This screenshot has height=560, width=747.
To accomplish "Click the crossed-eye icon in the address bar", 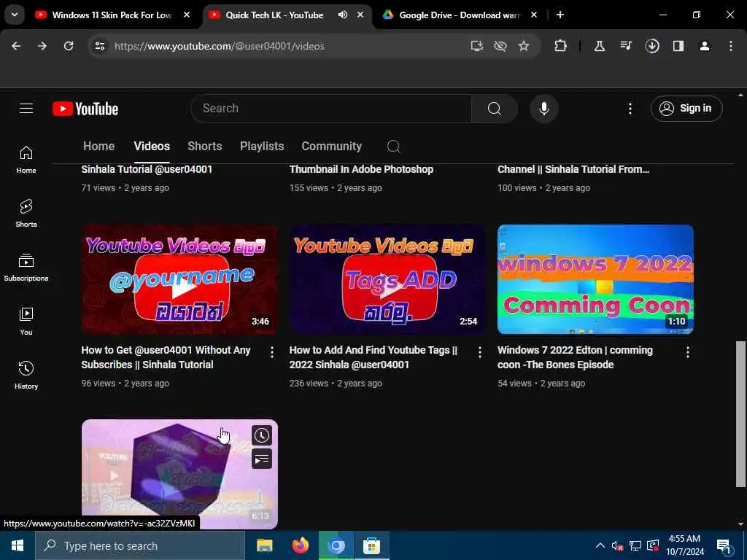I will pos(500,46).
